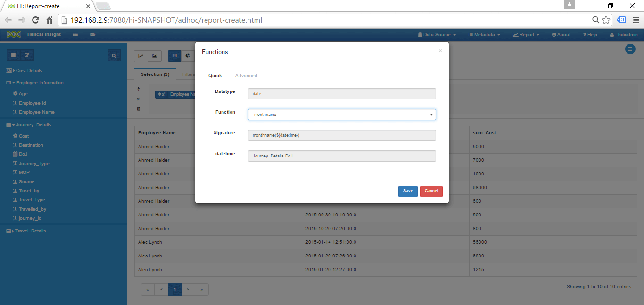This screenshot has height=305, width=644.
Task: Select the table grid view icon
Action: [x=174, y=56]
